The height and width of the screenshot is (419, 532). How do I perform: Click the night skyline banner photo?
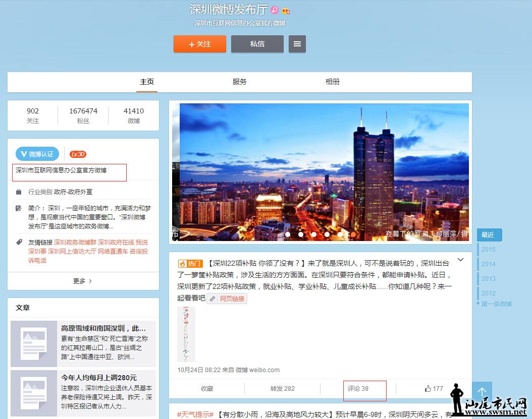click(324, 172)
